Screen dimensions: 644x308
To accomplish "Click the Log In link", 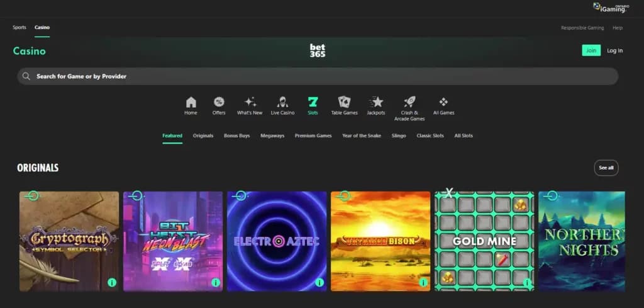I will click(x=615, y=50).
